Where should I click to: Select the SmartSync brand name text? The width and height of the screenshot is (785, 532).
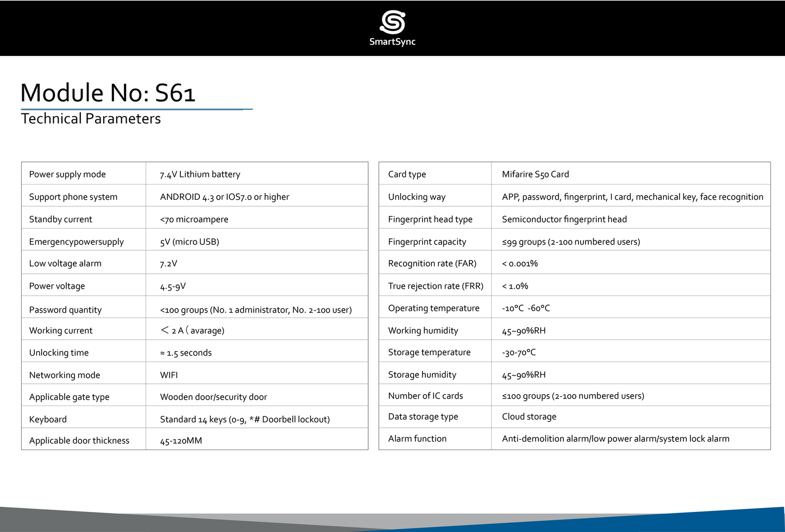pyautogui.click(x=393, y=42)
